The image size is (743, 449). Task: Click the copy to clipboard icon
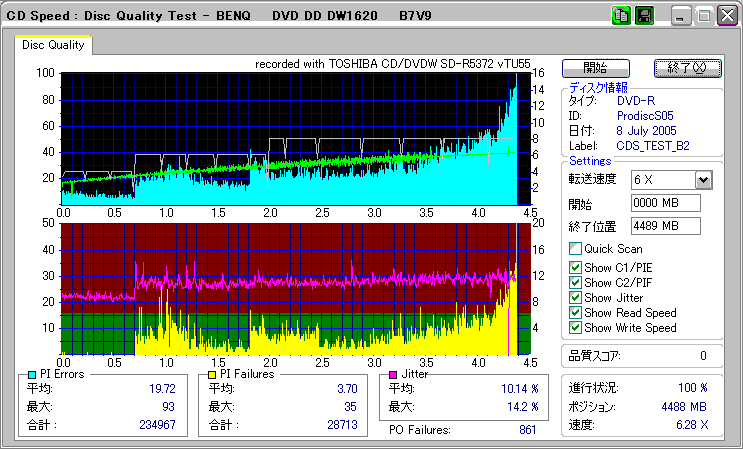pyautogui.click(x=622, y=17)
